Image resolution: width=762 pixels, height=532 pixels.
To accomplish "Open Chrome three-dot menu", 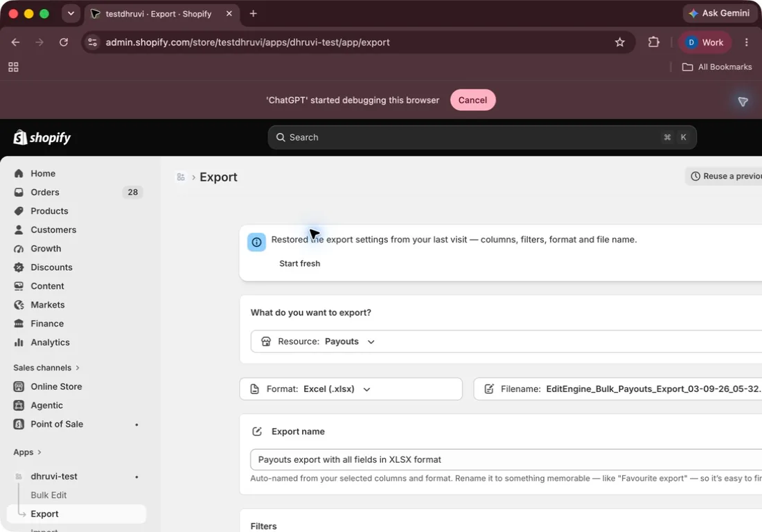I will 747,42.
